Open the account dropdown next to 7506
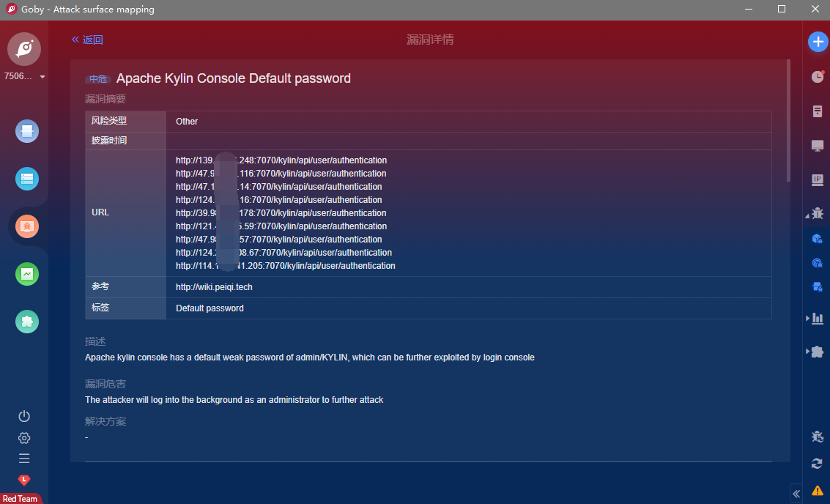830x504 pixels. (x=42, y=77)
